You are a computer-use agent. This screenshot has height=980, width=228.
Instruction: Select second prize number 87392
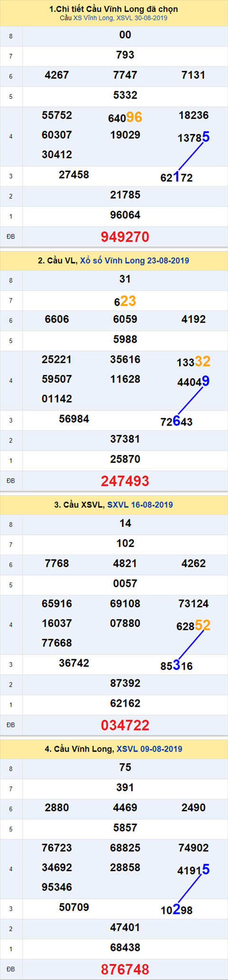(125, 683)
